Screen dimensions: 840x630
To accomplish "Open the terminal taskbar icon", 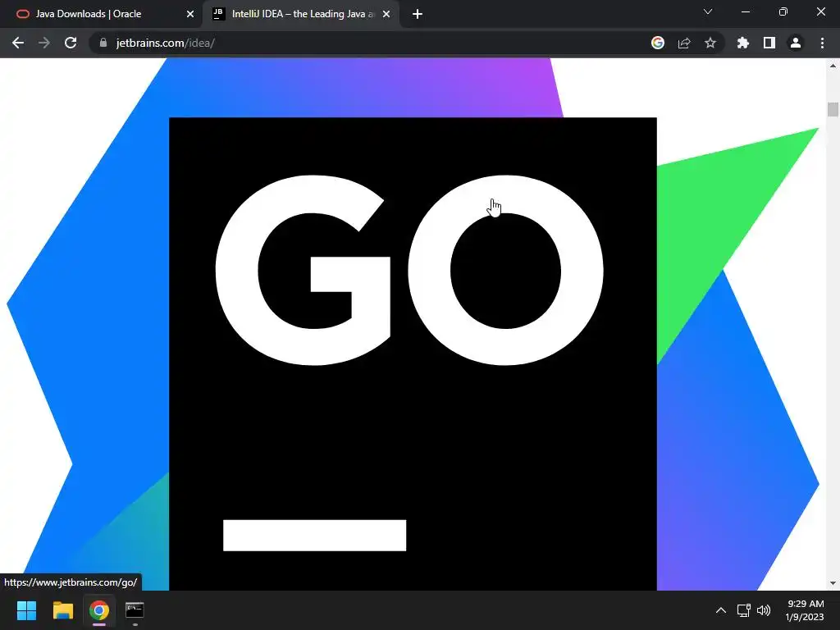I will click(135, 610).
